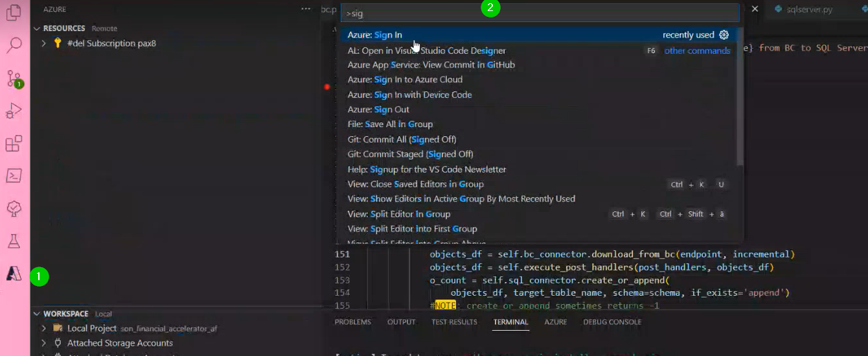Open the Extensions view
Screen dimensions: 868x356
14,143
